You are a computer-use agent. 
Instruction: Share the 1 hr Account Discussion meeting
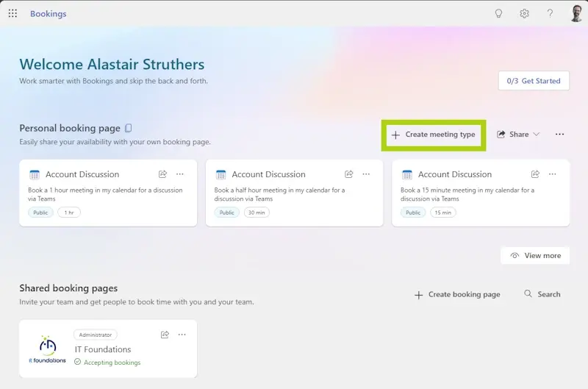pyautogui.click(x=162, y=174)
